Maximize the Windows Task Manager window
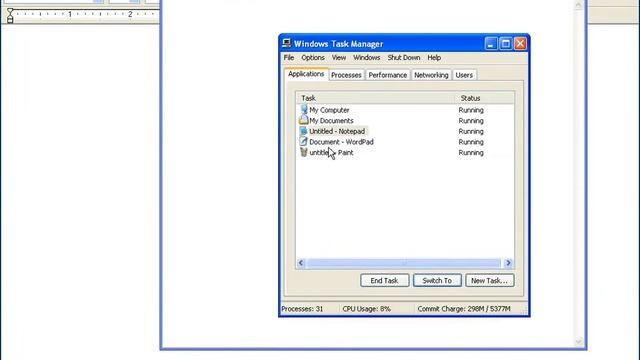This screenshot has height=360, width=640. (506, 43)
